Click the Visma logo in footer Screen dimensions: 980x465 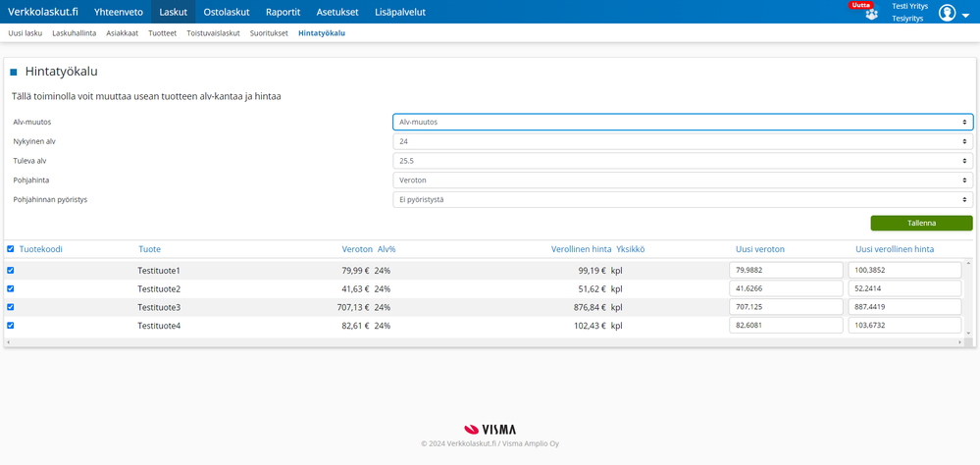[x=490, y=430]
